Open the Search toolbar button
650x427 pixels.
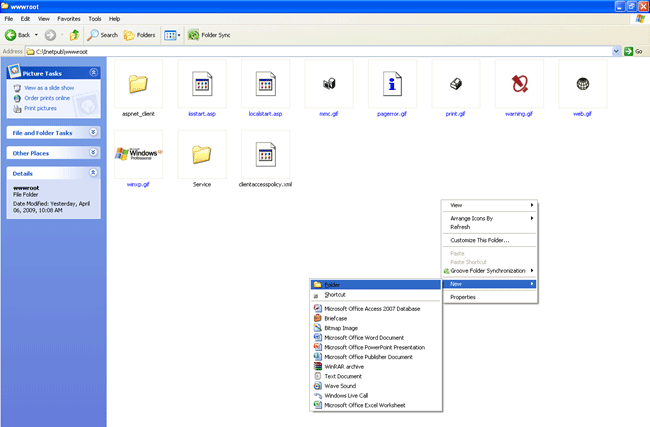pyautogui.click(x=102, y=35)
